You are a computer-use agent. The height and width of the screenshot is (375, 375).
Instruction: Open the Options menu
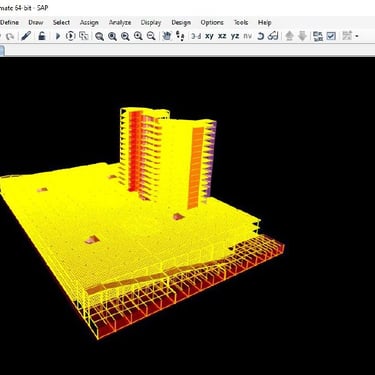coord(212,23)
